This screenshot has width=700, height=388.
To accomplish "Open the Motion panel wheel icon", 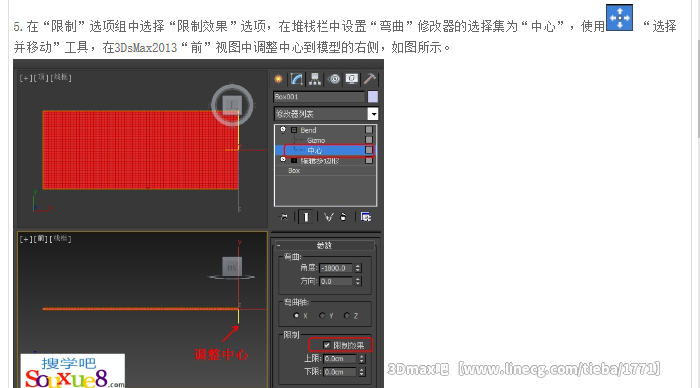I will point(334,79).
